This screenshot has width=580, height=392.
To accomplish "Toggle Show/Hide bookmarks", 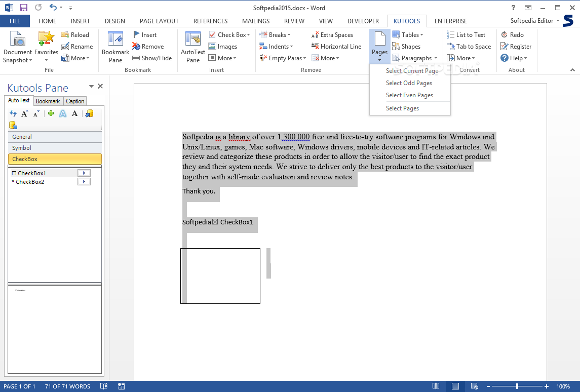I will (x=152, y=58).
